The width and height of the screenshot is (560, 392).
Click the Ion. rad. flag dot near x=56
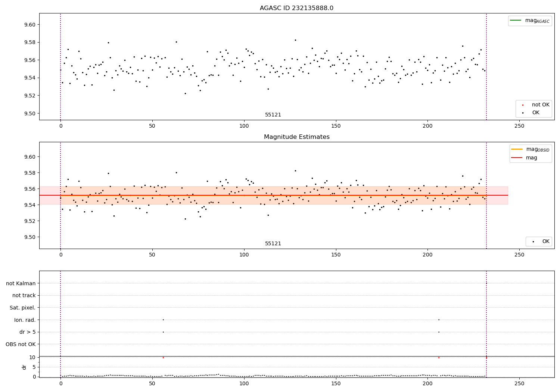[x=163, y=320]
